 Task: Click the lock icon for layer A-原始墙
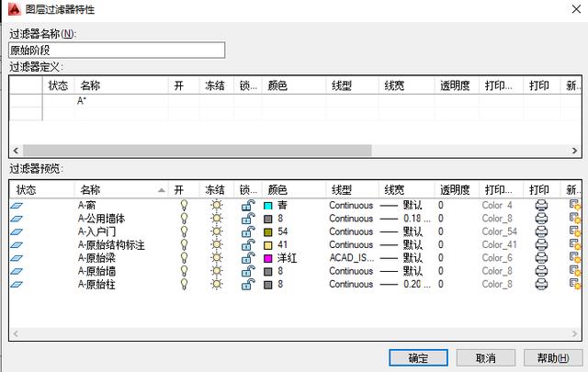click(248, 271)
